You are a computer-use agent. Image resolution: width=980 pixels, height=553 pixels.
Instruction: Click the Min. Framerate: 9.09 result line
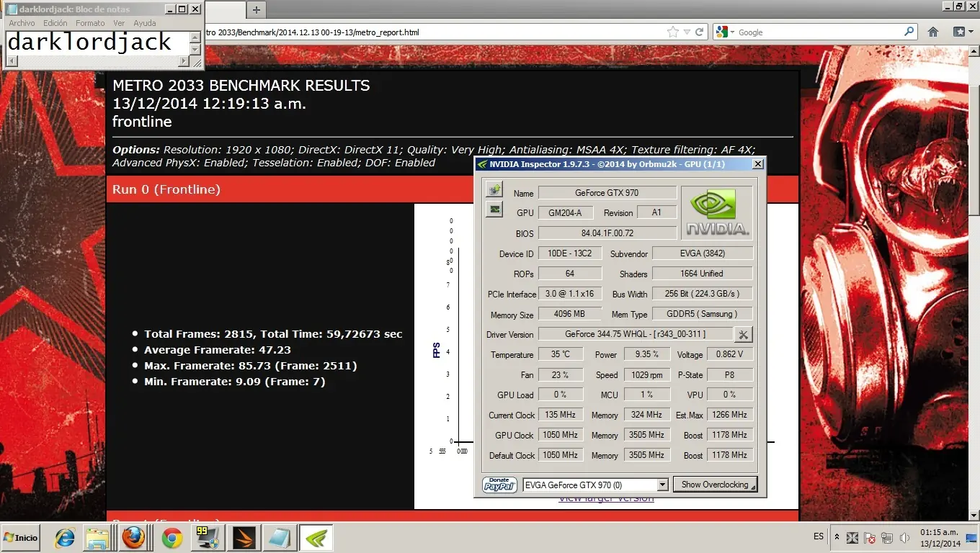pyautogui.click(x=234, y=382)
